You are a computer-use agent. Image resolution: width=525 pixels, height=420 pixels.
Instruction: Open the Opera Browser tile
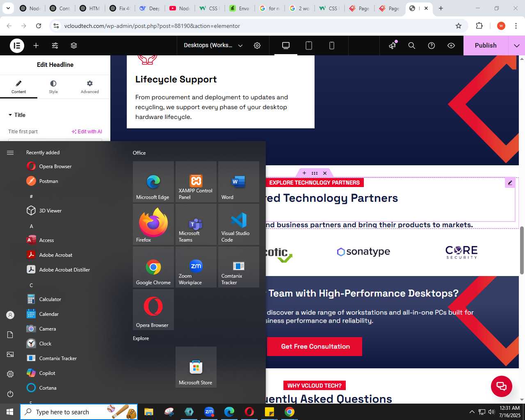click(153, 310)
